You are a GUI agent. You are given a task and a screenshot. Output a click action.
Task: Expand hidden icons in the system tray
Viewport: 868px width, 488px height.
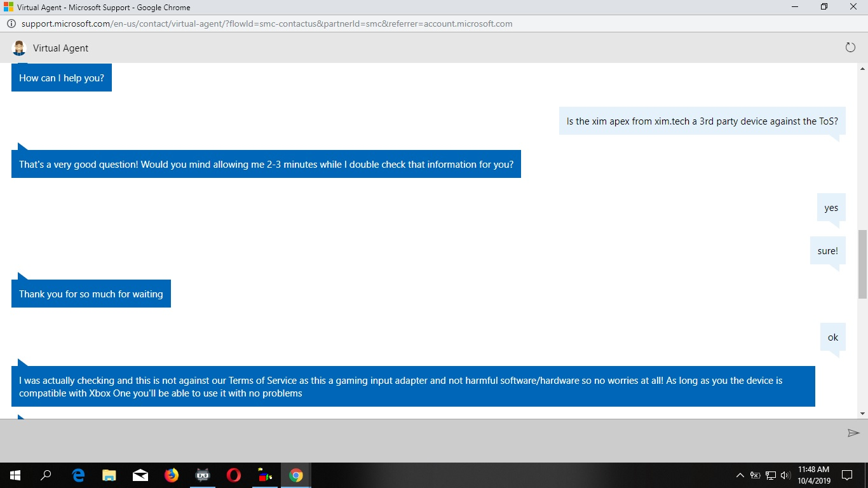point(739,475)
